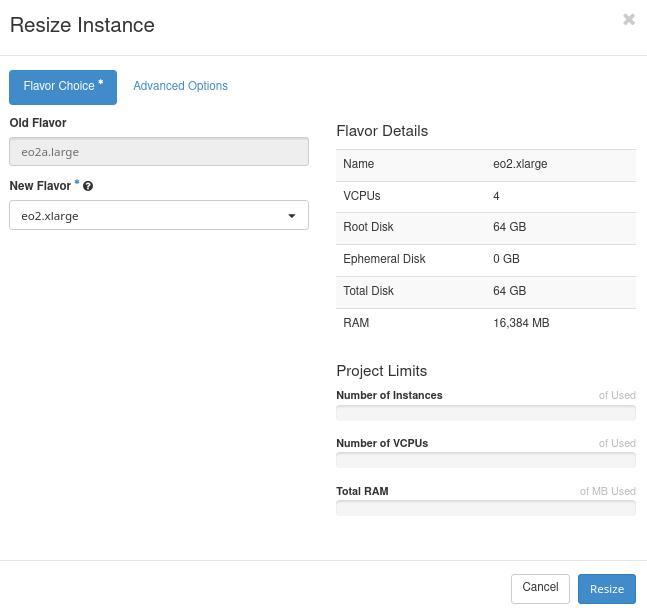647x614 pixels.
Task: Click the disabled Old Flavor field
Action: click(x=158, y=152)
